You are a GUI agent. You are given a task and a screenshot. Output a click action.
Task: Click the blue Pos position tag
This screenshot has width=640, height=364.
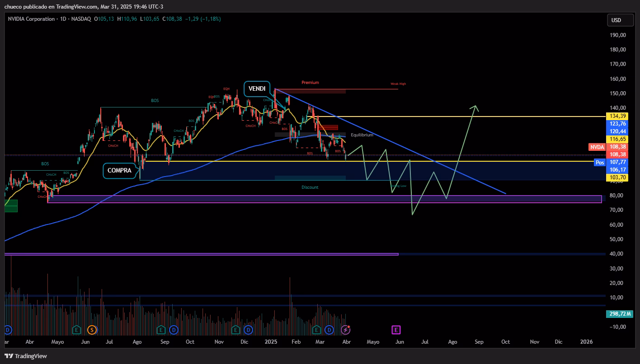click(600, 162)
